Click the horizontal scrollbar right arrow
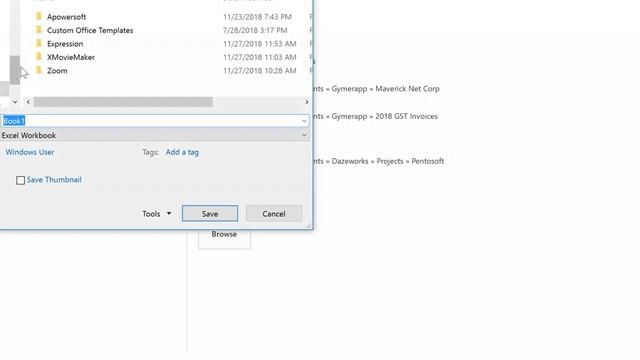Viewport: 640px width, 360px height. [307, 102]
